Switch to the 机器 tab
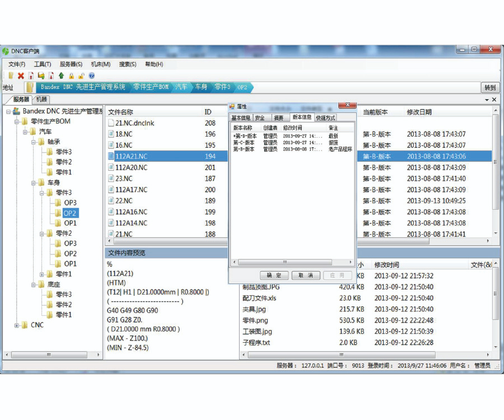Image resolution: width=504 pixels, height=420 pixels. [41, 100]
